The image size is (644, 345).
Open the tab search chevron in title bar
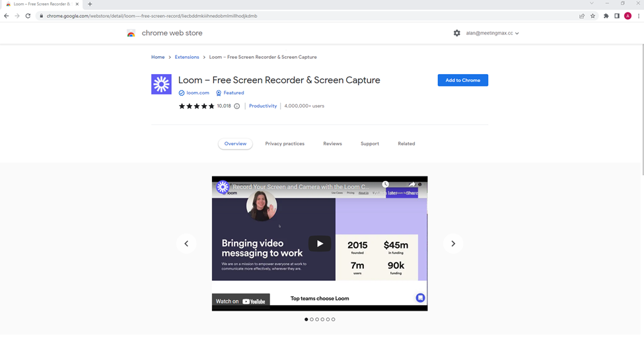[592, 3]
